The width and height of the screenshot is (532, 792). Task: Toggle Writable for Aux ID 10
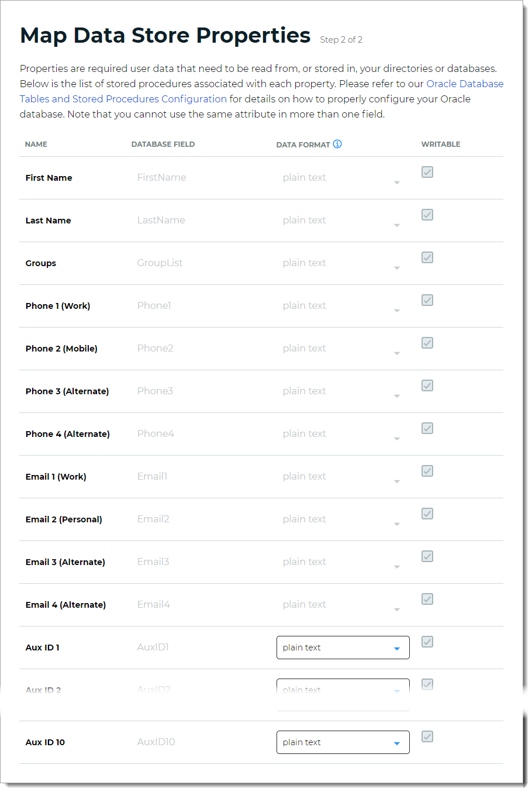coord(427,736)
